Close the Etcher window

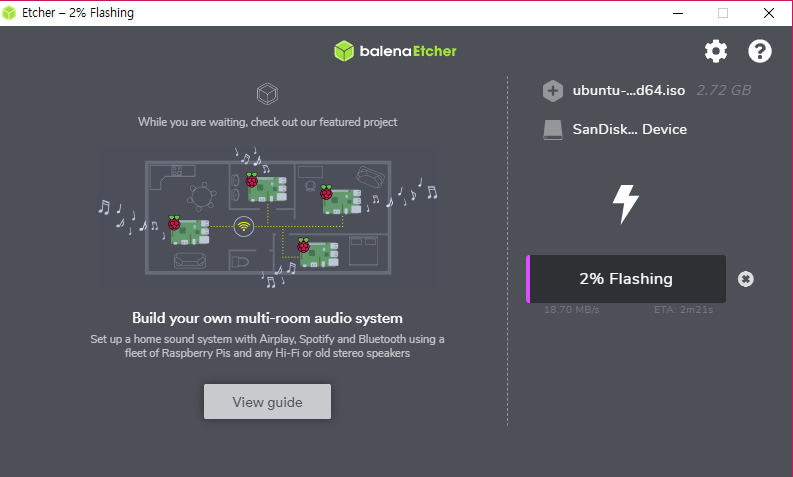pyautogui.click(x=769, y=13)
